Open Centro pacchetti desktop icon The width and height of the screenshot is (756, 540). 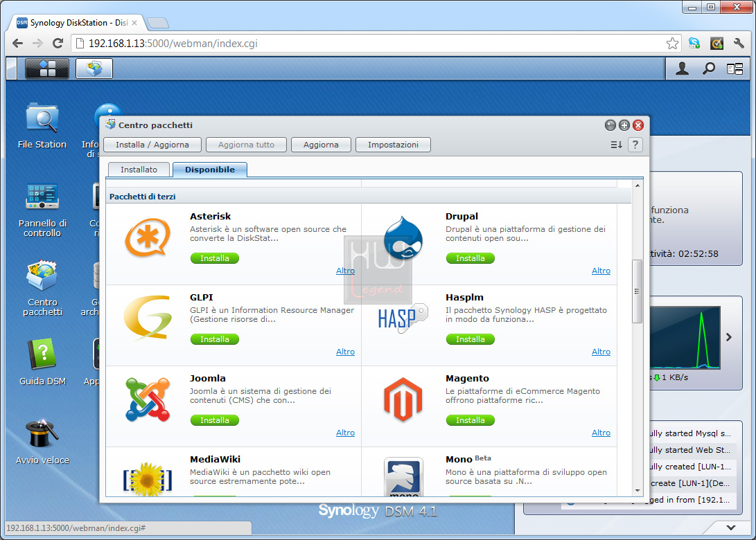tap(42, 276)
